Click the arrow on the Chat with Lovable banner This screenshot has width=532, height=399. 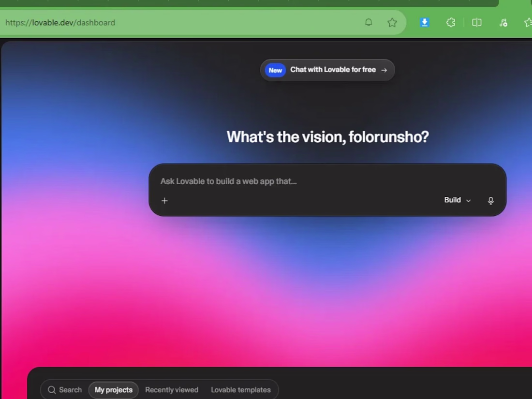pyautogui.click(x=384, y=70)
